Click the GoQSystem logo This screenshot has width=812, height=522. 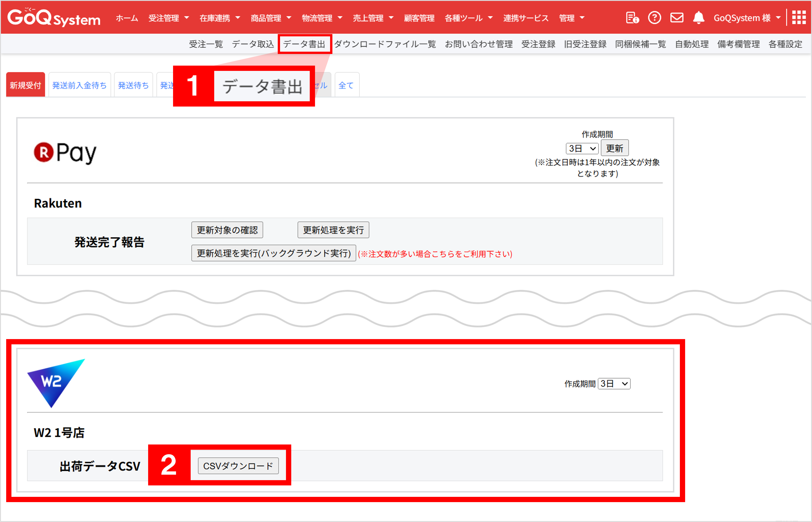(x=54, y=18)
